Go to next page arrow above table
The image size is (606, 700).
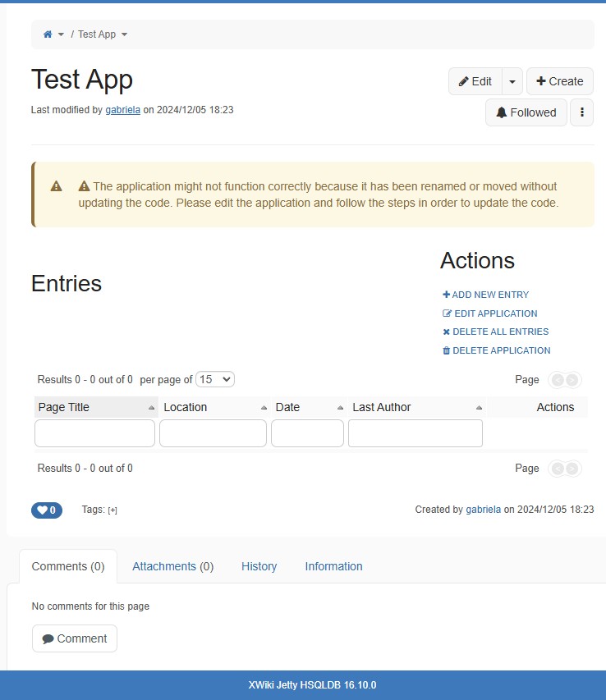pyautogui.click(x=572, y=380)
